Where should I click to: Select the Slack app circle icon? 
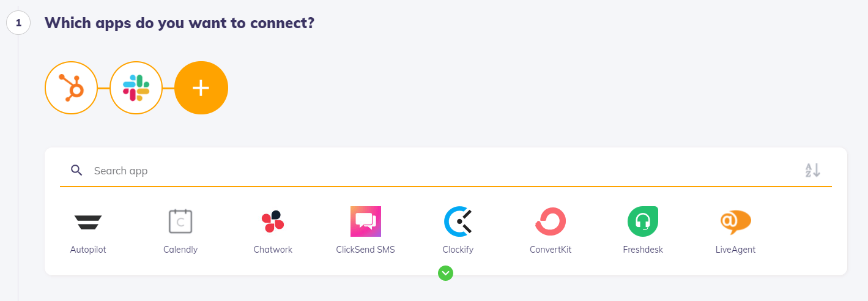coord(136,89)
